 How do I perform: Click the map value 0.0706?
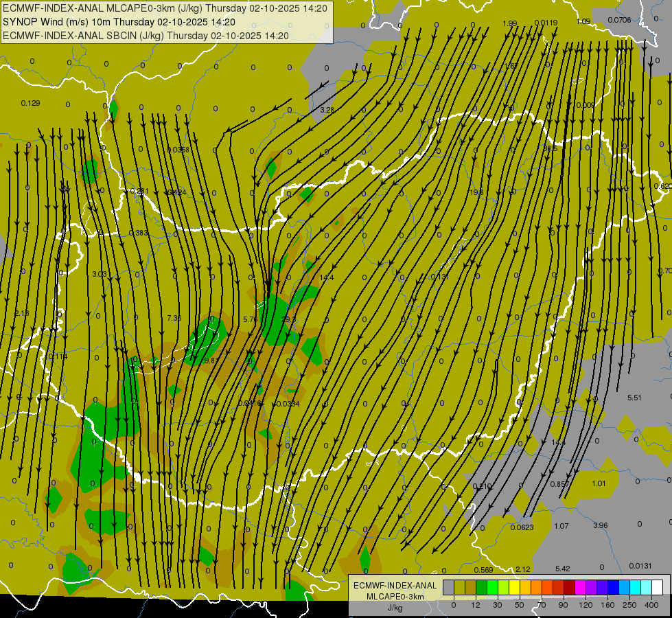pos(619,20)
